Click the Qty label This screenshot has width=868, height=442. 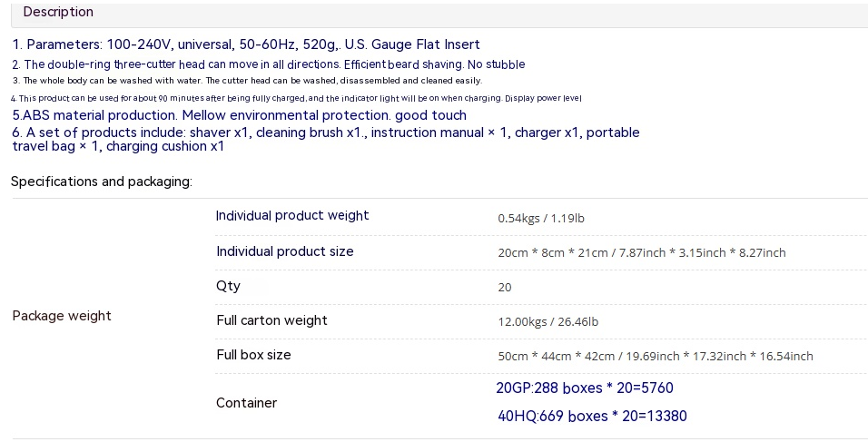228,287
